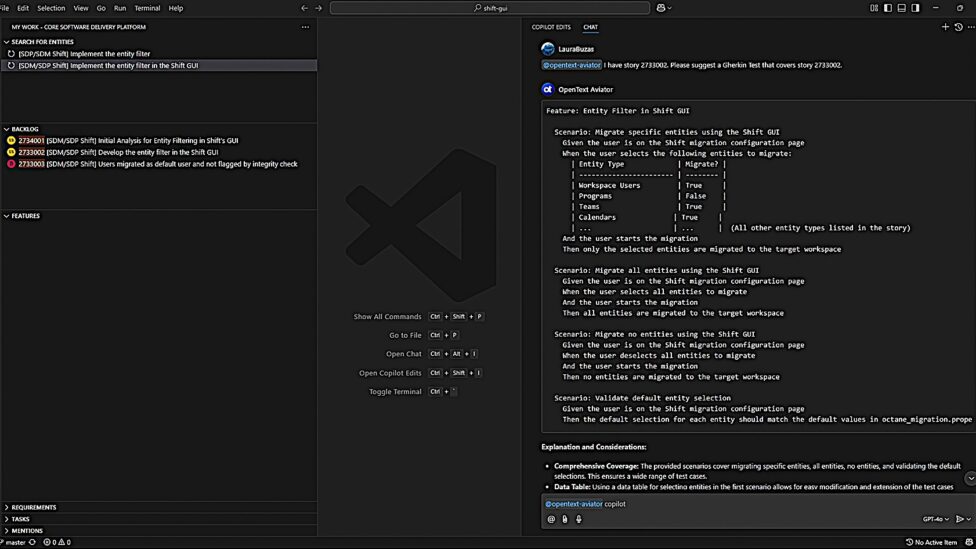Open the send options dropdown arrow
976x549 pixels.
point(968,519)
